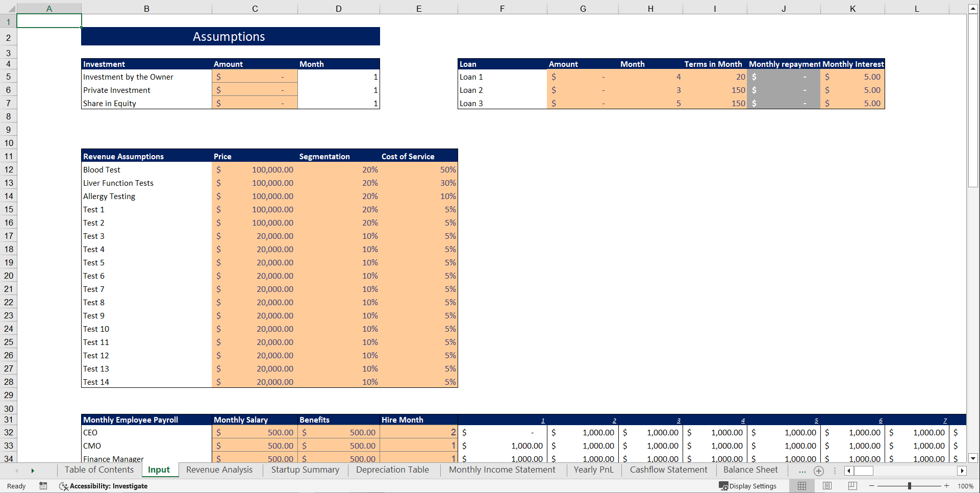Image resolution: width=980 pixels, height=493 pixels.
Task: Select the 'Revenue Assumptions' header cell
Action: click(146, 156)
